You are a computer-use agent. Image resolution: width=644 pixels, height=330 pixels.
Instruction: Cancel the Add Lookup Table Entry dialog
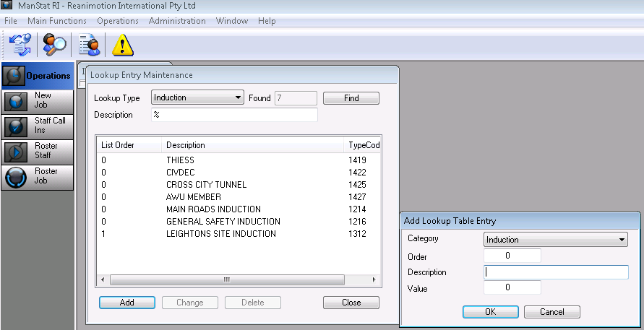pos(551,313)
